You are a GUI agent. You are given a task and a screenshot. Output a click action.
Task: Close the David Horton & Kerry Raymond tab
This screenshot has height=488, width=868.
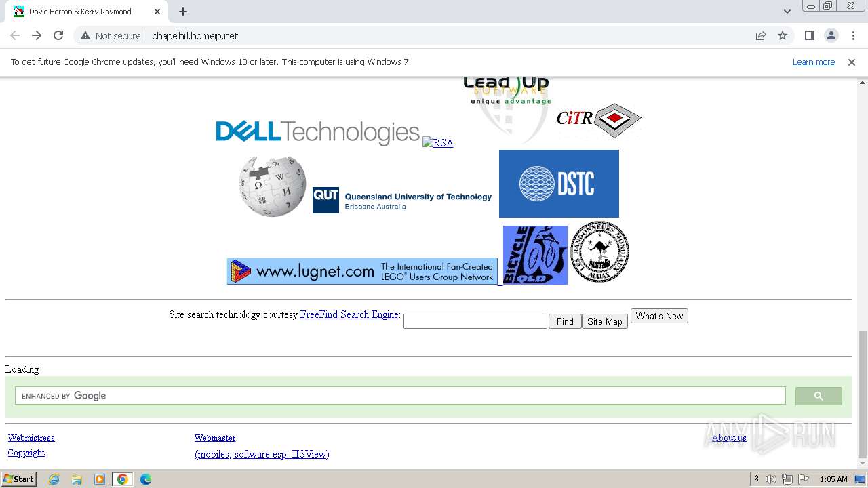157,12
